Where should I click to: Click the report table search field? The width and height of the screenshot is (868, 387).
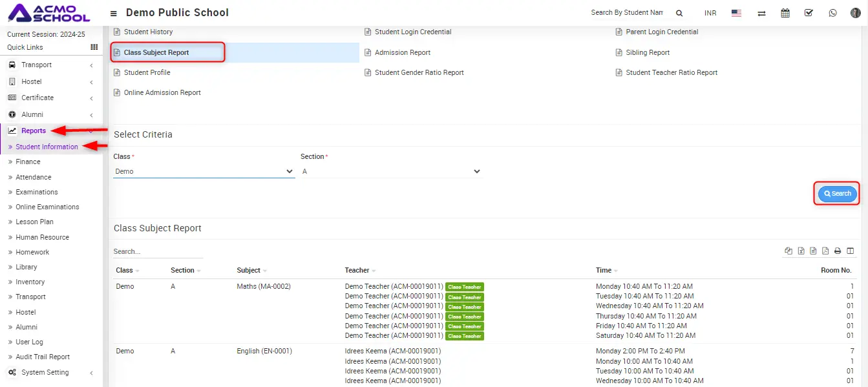tap(157, 251)
